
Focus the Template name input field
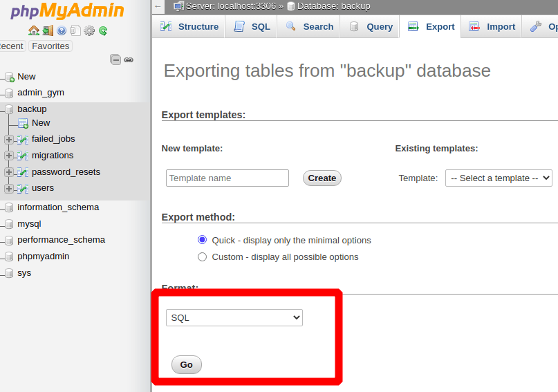pos(227,178)
